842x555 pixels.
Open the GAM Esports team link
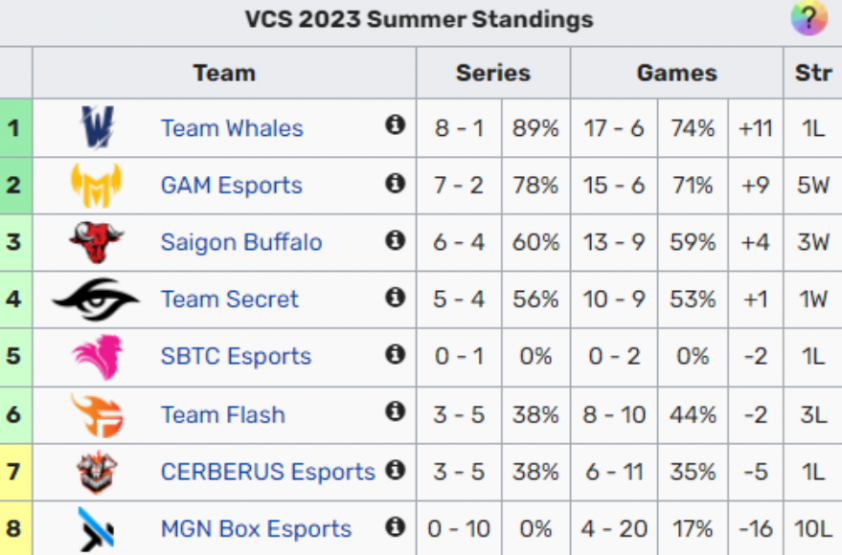[231, 185]
